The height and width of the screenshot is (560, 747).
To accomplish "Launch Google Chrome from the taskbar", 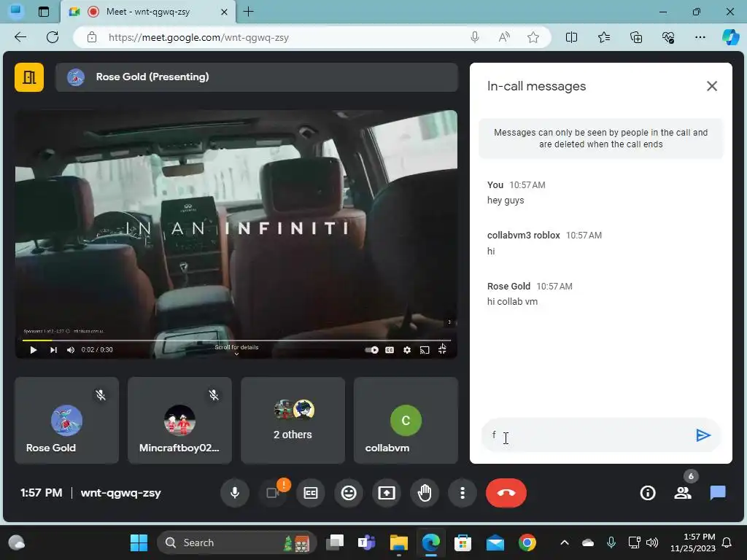I will coord(527,542).
